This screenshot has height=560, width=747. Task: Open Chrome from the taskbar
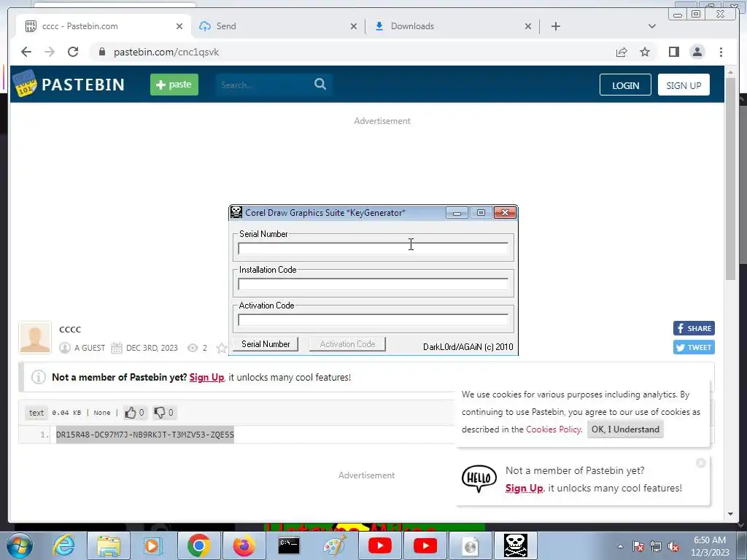click(199, 545)
